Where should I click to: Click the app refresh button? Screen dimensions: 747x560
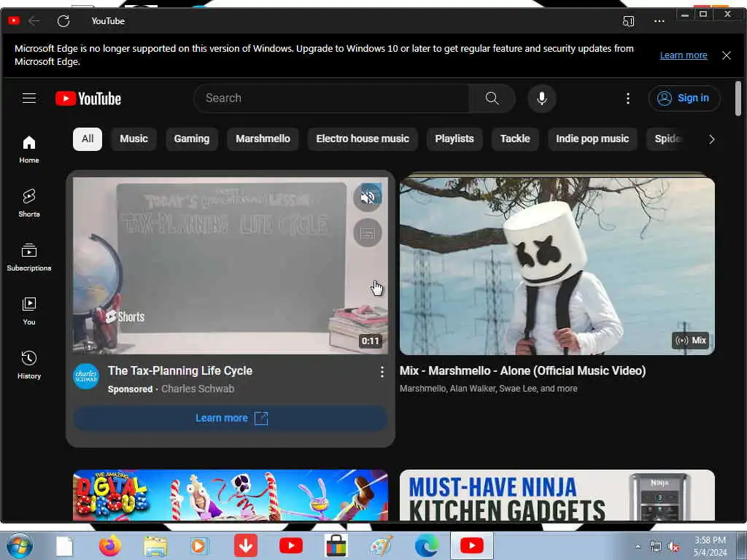tap(63, 21)
